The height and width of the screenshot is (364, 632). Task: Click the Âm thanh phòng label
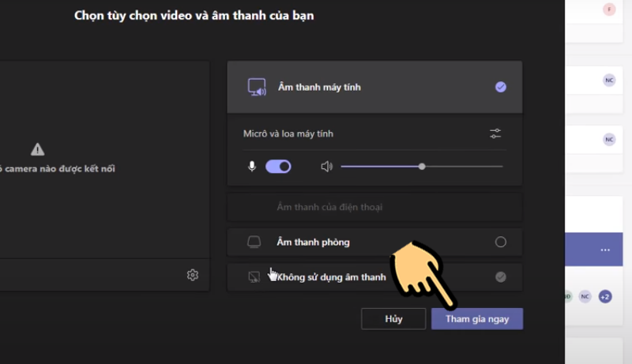(x=313, y=242)
